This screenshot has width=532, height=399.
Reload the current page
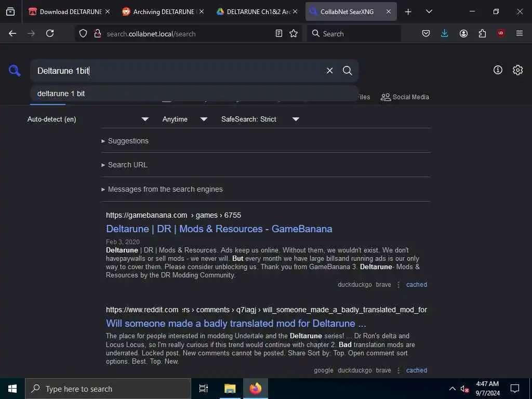(x=50, y=33)
